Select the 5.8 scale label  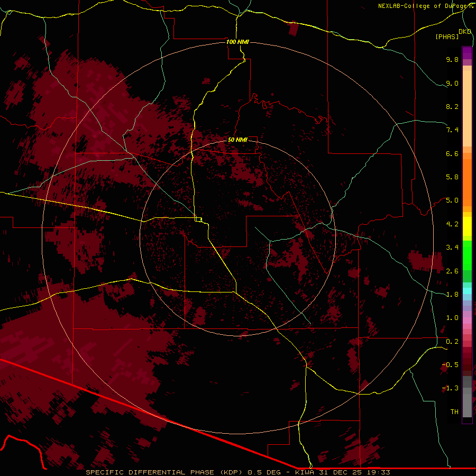(x=452, y=177)
